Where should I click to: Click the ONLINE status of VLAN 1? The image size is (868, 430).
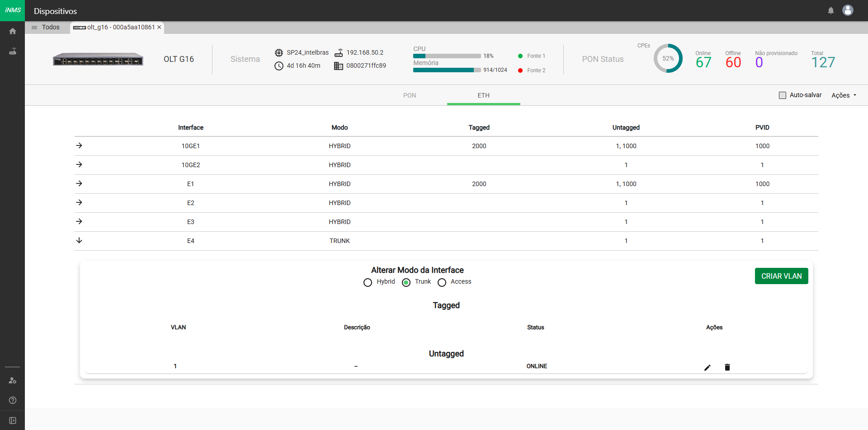(537, 366)
